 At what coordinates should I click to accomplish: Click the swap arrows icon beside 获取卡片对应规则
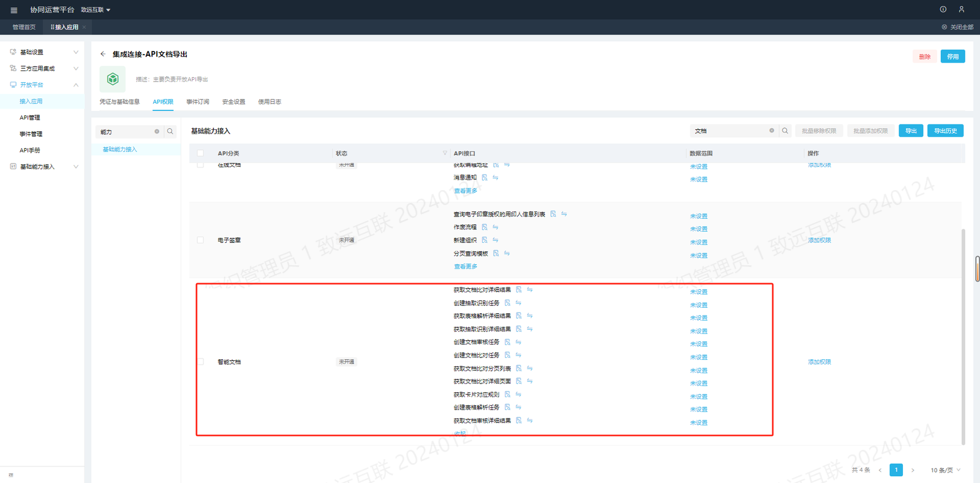coord(518,394)
